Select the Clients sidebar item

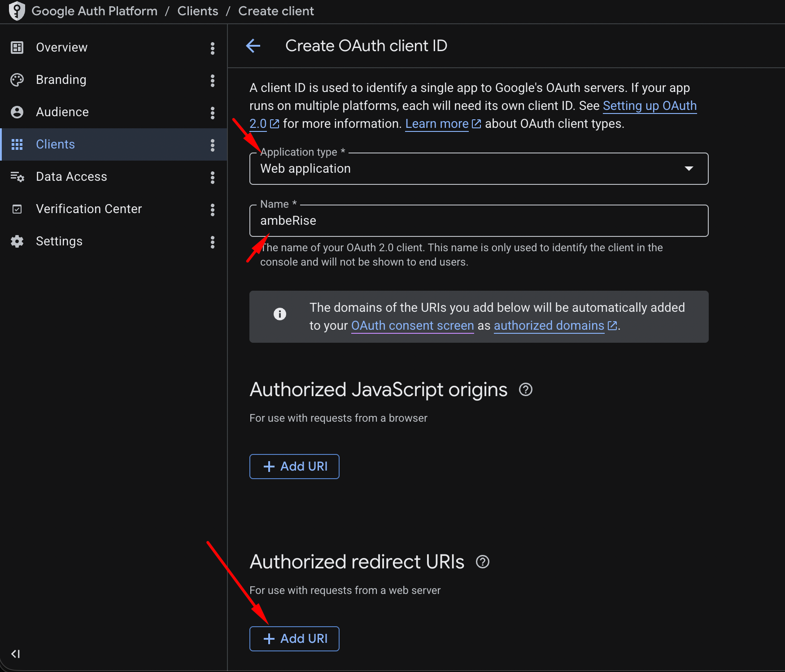click(x=113, y=144)
